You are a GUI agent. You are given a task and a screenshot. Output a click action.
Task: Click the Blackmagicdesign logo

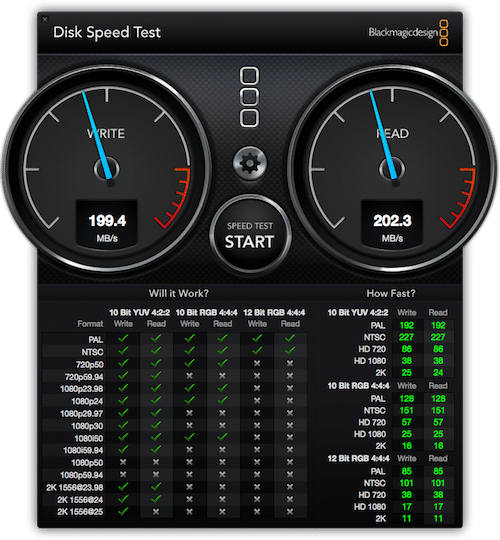408,33
